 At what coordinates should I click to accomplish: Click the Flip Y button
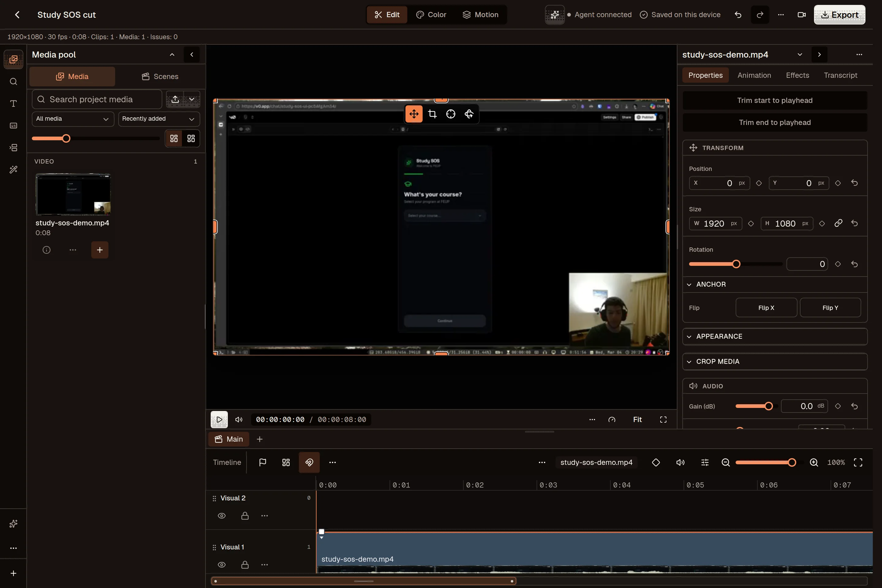[x=830, y=307]
